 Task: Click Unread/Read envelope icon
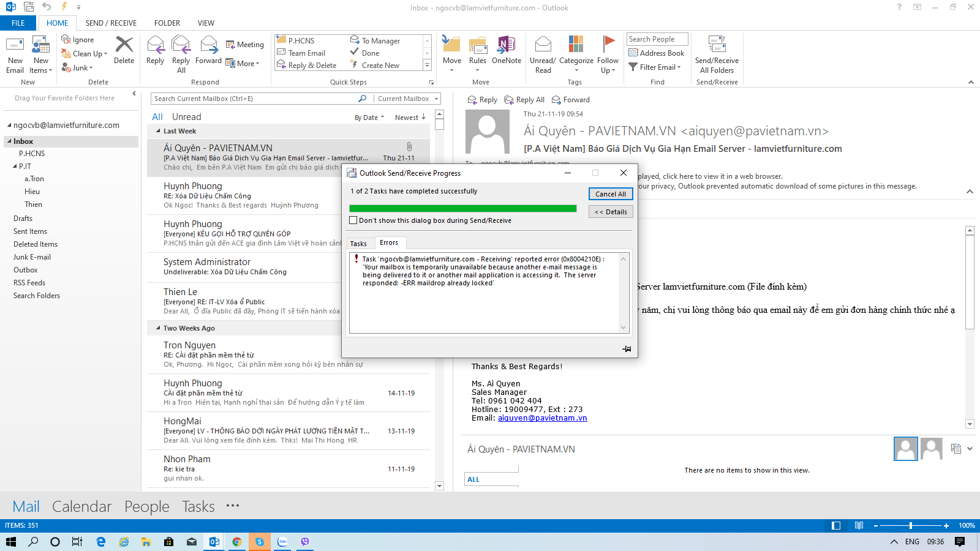[x=543, y=45]
